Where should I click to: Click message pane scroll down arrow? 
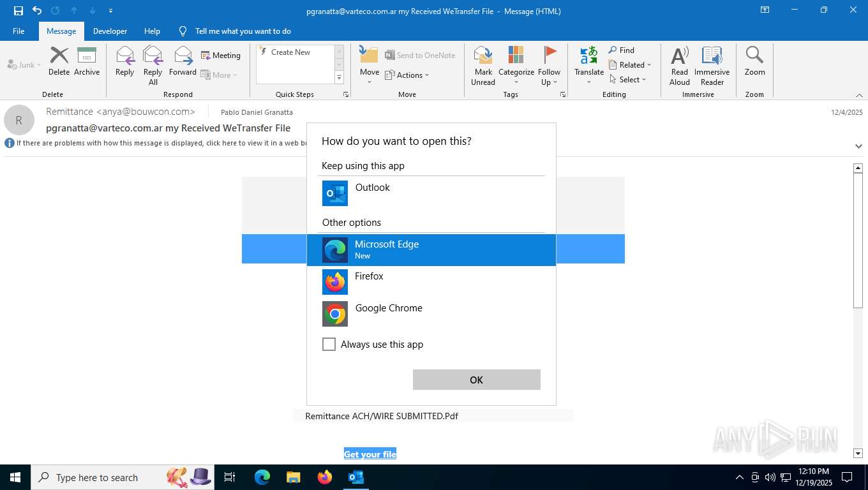[x=858, y=454]
